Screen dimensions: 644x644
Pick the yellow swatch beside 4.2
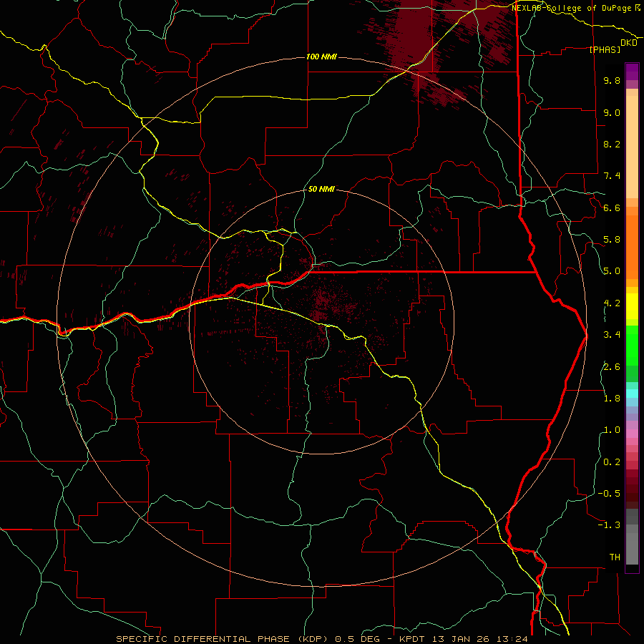tap(632, 306)
